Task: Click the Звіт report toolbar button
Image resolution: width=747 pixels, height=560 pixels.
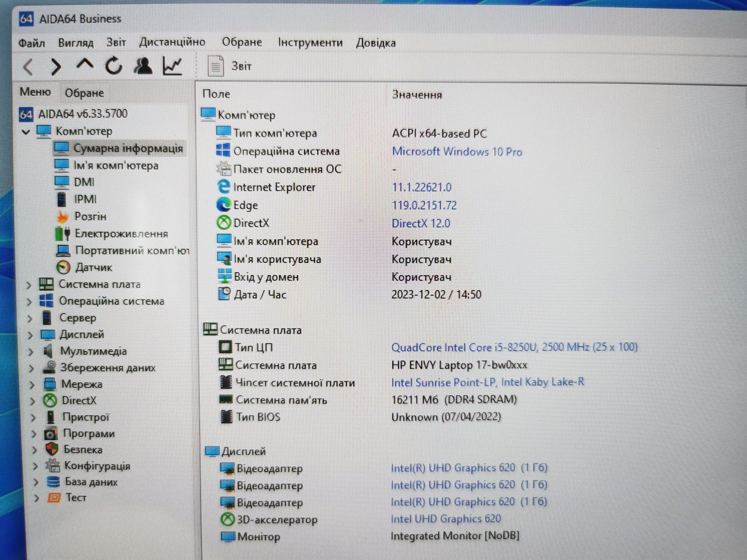Action: coord(230,66)
